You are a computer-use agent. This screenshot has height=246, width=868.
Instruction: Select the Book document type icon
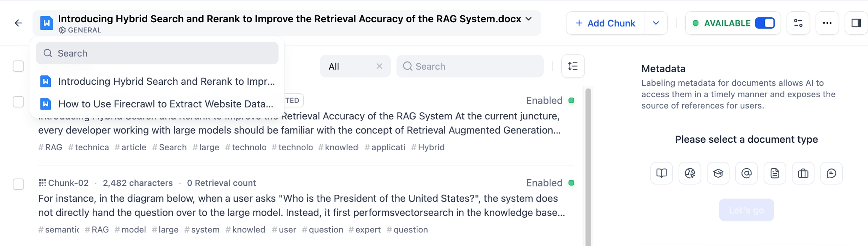pyautogui.click(x=661, y=173)
